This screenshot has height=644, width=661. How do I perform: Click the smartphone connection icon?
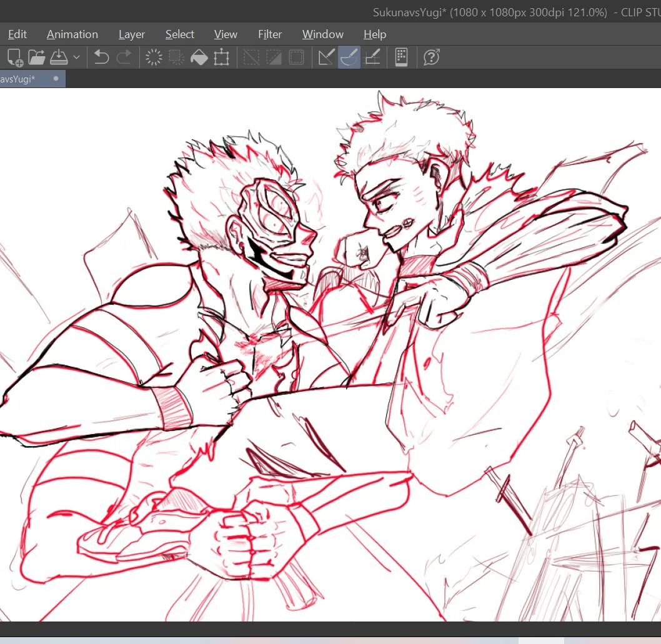coord(401,57)
